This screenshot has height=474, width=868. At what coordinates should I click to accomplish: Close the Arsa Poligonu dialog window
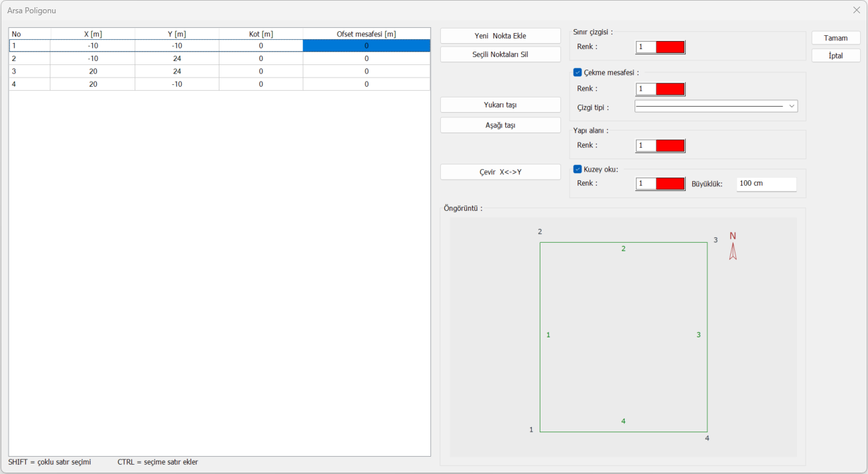click(x=856, y=10)
